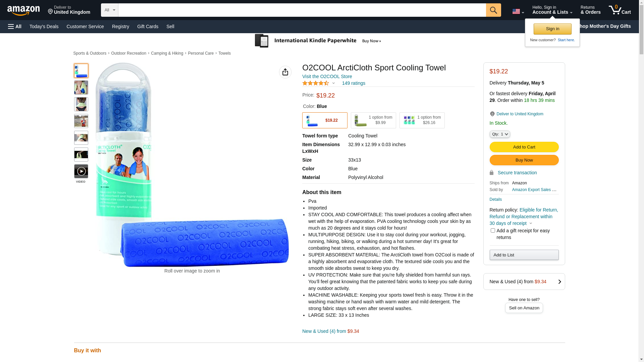644x362 pixels.
Task: Visit the O2COOL Store link
Action: click(327, 76)
